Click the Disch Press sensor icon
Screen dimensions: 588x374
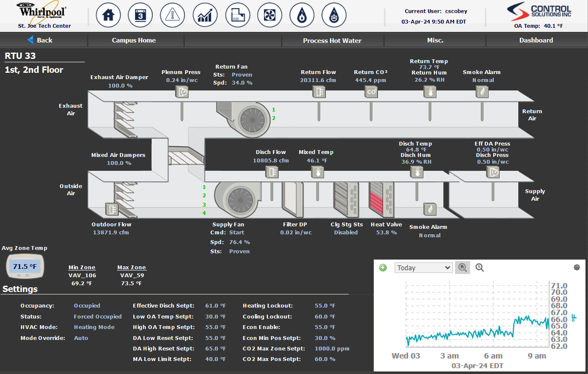coord(493,172)
